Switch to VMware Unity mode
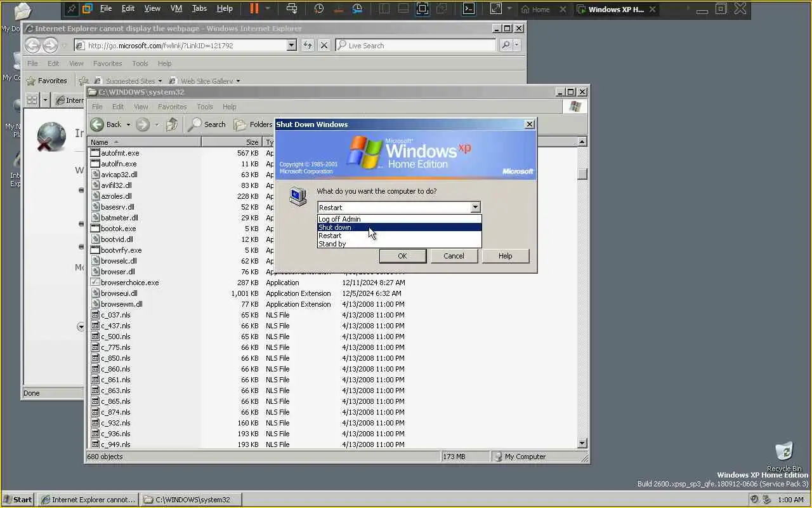 click(x=442, y=9)
